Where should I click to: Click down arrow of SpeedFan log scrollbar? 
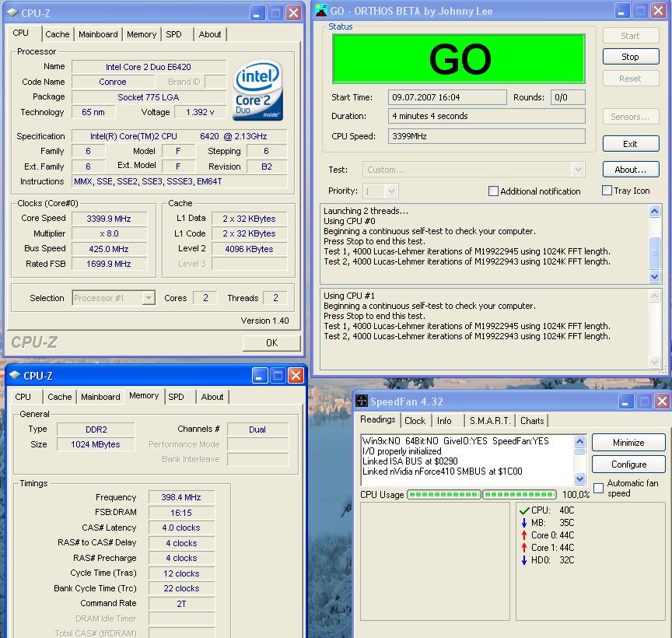579,479
